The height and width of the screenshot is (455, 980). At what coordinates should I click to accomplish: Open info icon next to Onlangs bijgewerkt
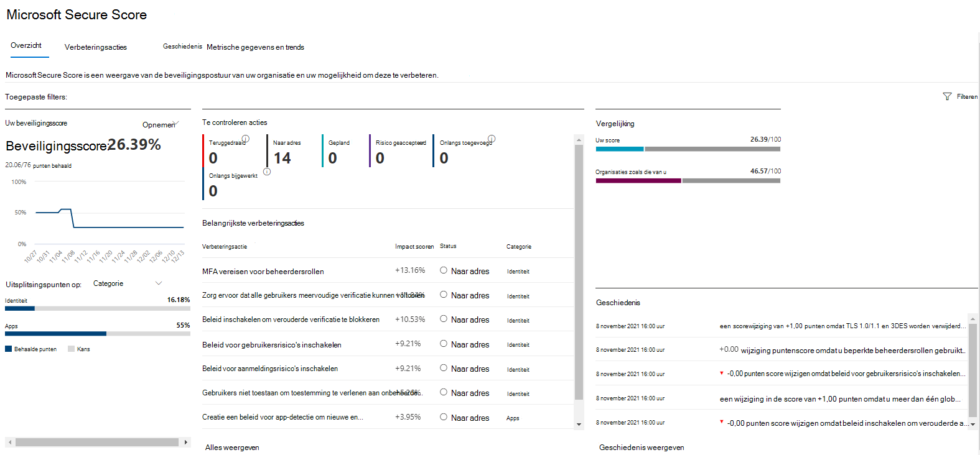click(x=267, y=172)
